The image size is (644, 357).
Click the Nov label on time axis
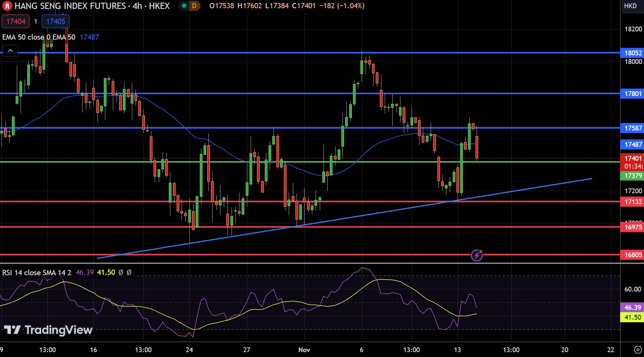pyautogui.click(x=304, y=350)
